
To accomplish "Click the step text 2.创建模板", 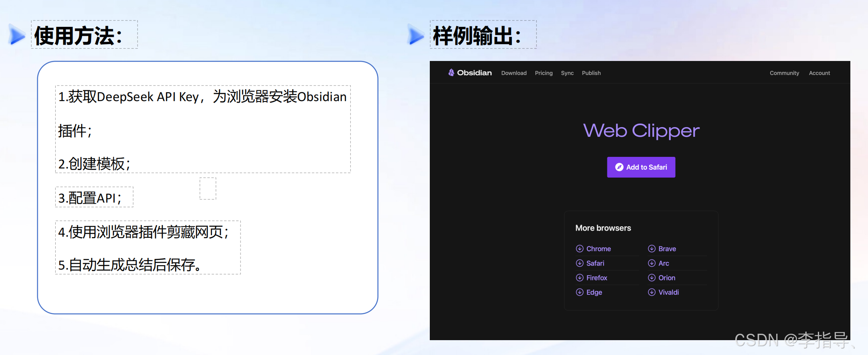I will click(94, 164).
